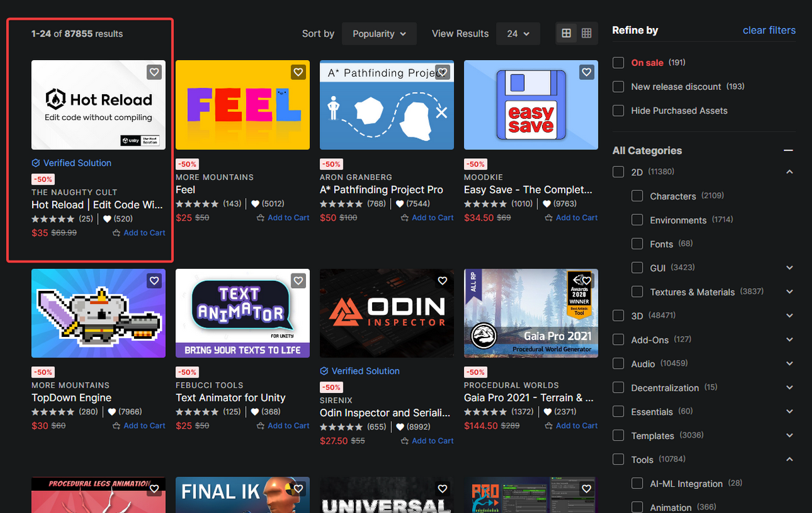Check the Fonts subcategory checkbox
Screen dimensions: 812x513
click(637, 244)
